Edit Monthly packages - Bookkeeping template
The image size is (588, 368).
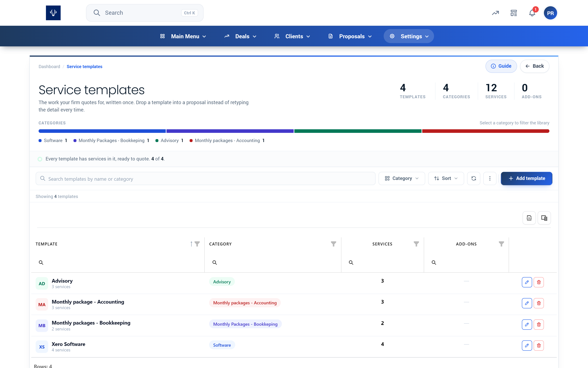tap(527, 324)
